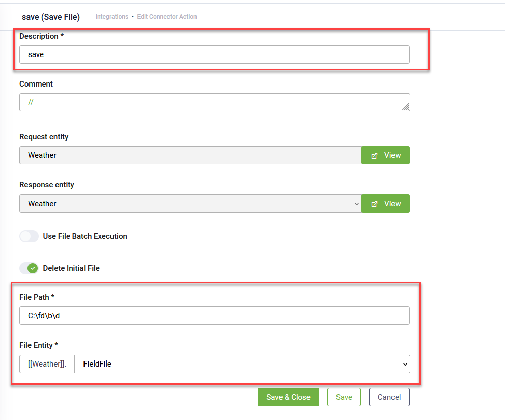This screenshot has width=505, height=420.
Task: Cancel editing the connector action
Action: click(x=389, y=397)
